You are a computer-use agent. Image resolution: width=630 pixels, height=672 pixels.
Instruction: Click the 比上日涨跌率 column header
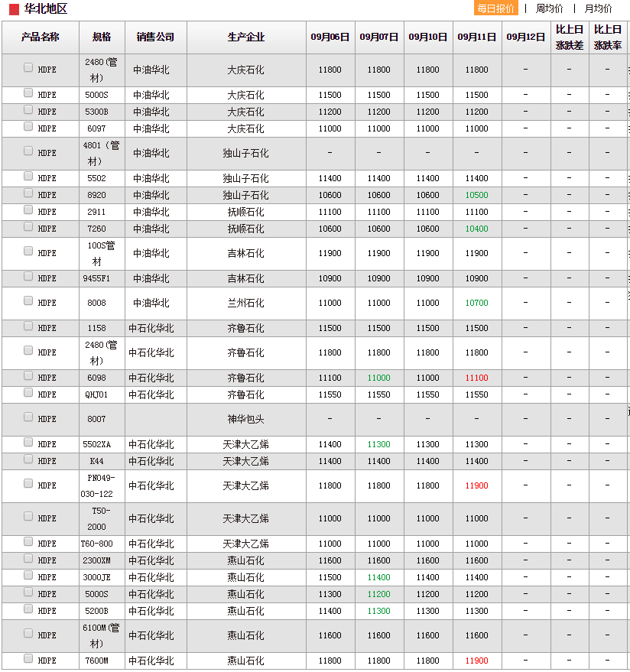608,37
